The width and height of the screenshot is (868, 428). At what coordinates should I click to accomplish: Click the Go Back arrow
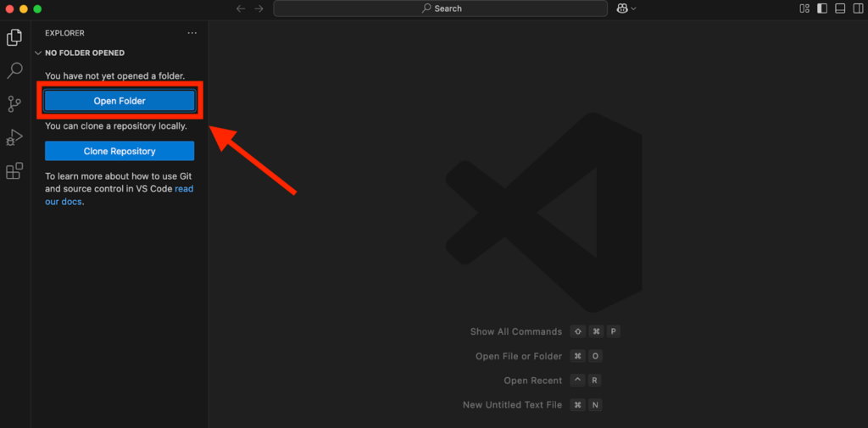[241, 8]
